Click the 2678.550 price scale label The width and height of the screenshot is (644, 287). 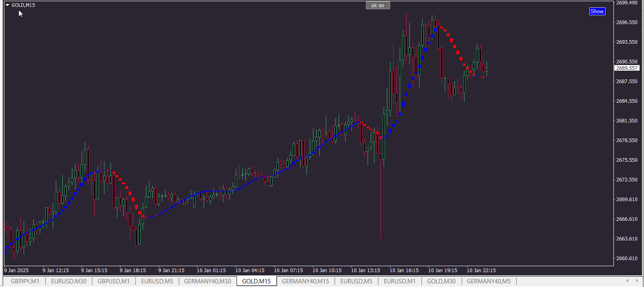point(627,140)
